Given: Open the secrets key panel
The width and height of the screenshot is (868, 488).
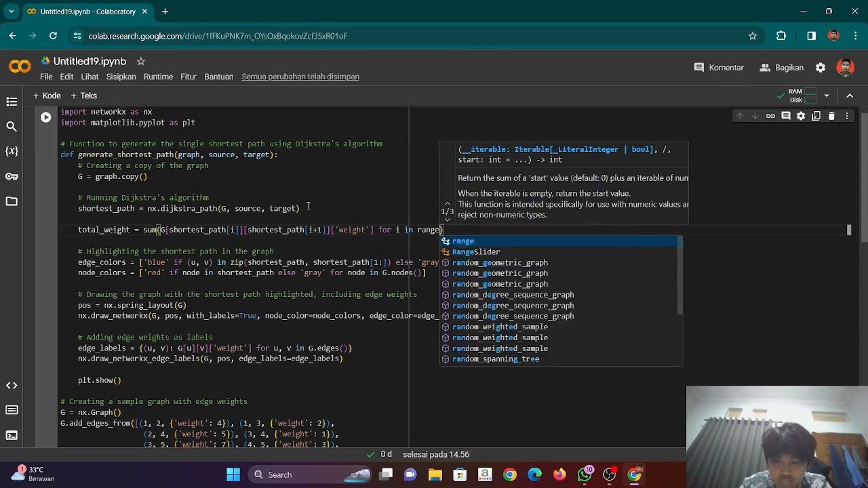Looking at the screenshot, I should (12, 176).
